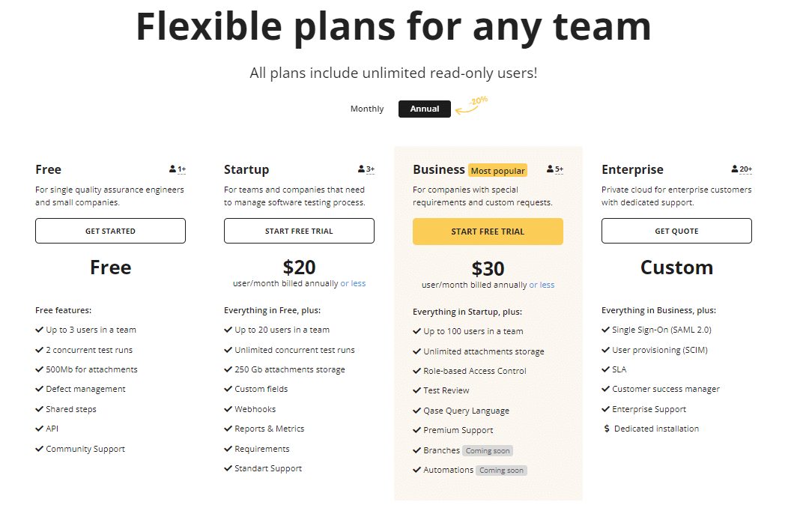Click the Most popular badge
This screenshot has height=505, width=812.
coord(497,171)
